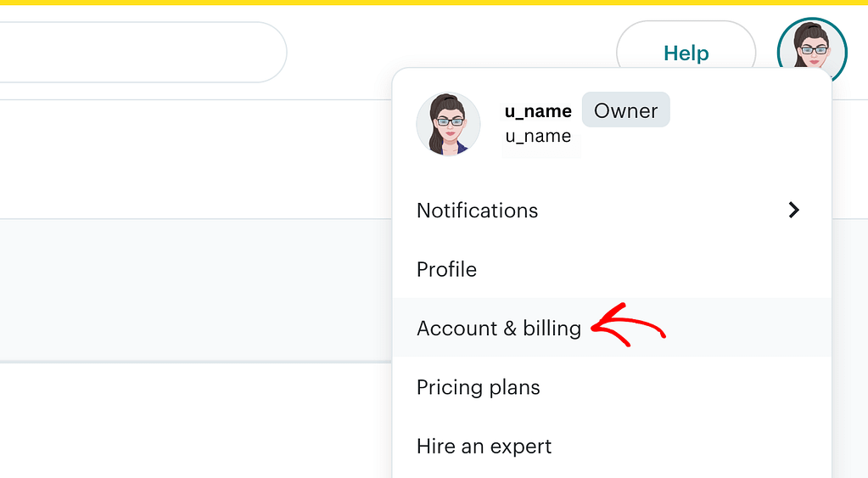Open Notifications submenu item

(612, 210)
